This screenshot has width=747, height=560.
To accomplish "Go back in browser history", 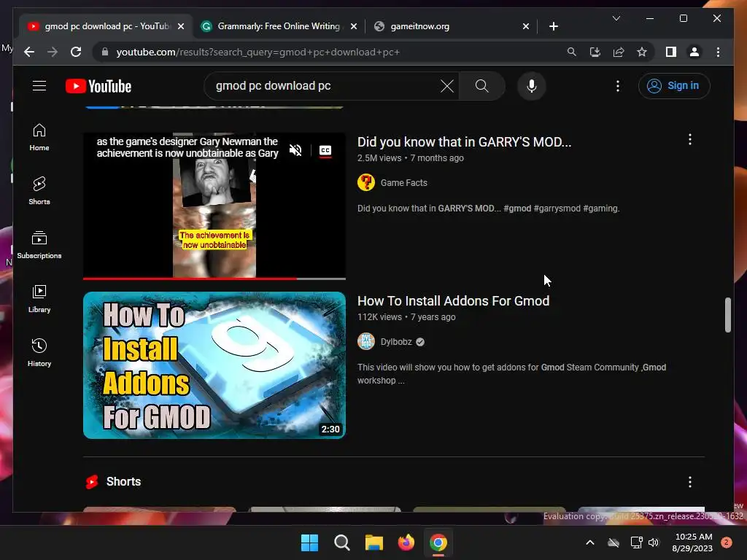I will [x=29, y=52].
